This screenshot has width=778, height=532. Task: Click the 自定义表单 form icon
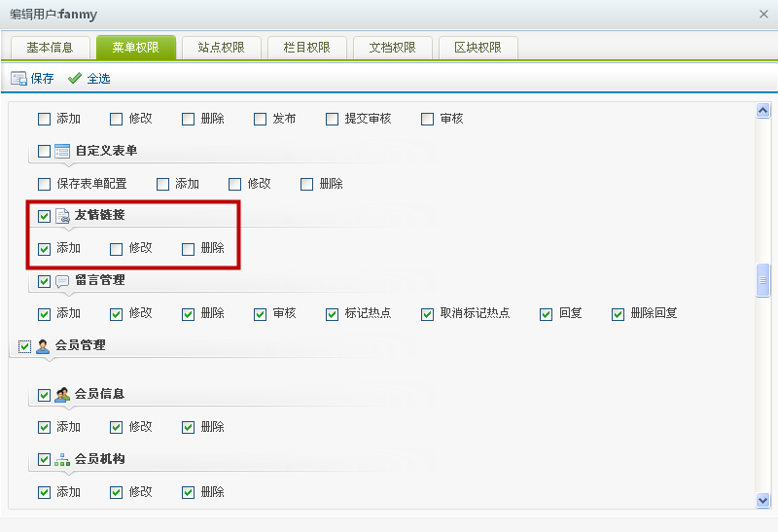62,151
